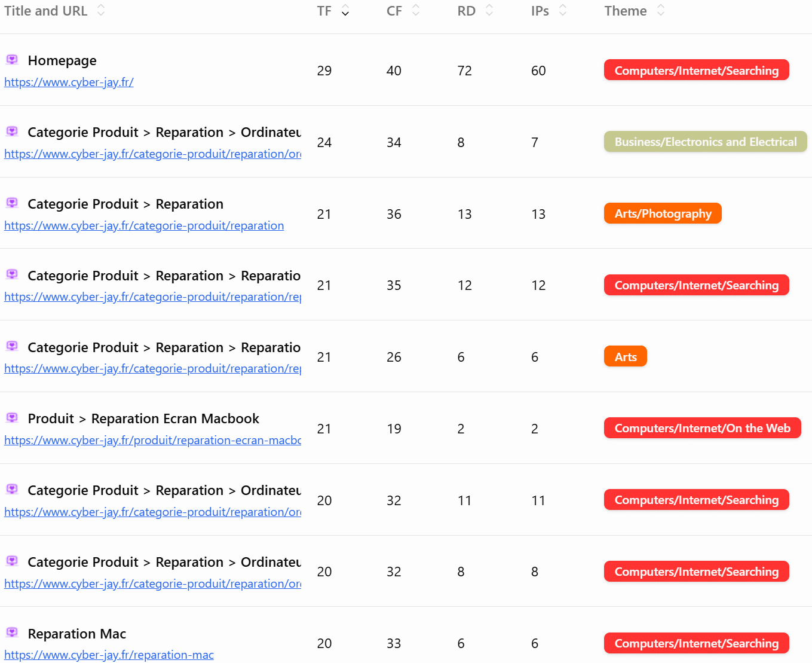Click the Arts/Photography theme tag

click(663, 213)
